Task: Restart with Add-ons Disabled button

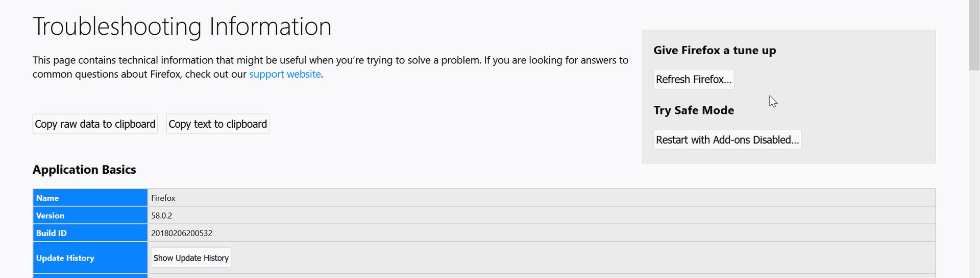Action: click(x=727, y=140)
